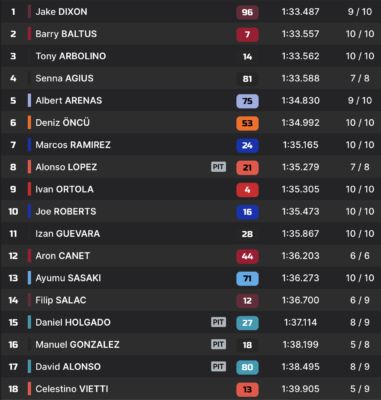Click Barry Baltus's red number 7 badge
The width and height of the screenshot is (381, 400).
click(247, 34)
